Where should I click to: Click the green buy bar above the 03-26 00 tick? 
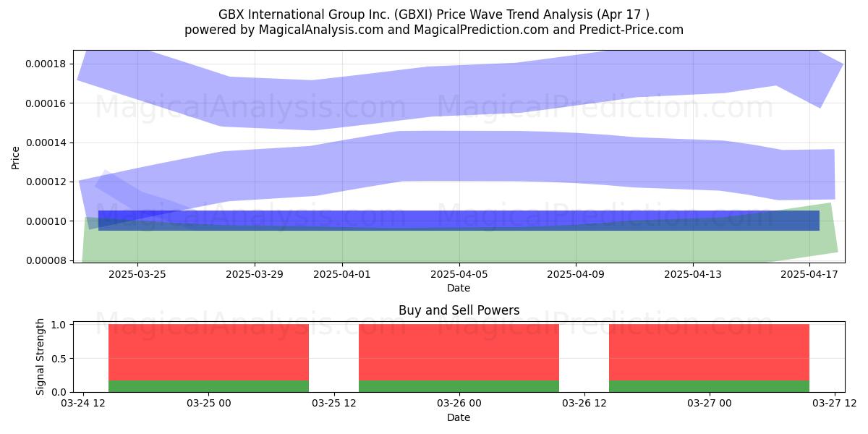click(459, 386)
